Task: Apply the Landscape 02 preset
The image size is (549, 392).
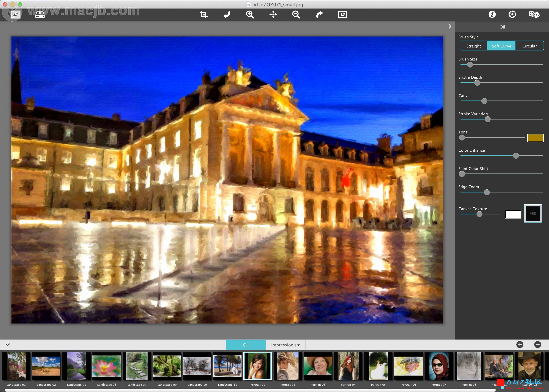Action: [46, 366]
